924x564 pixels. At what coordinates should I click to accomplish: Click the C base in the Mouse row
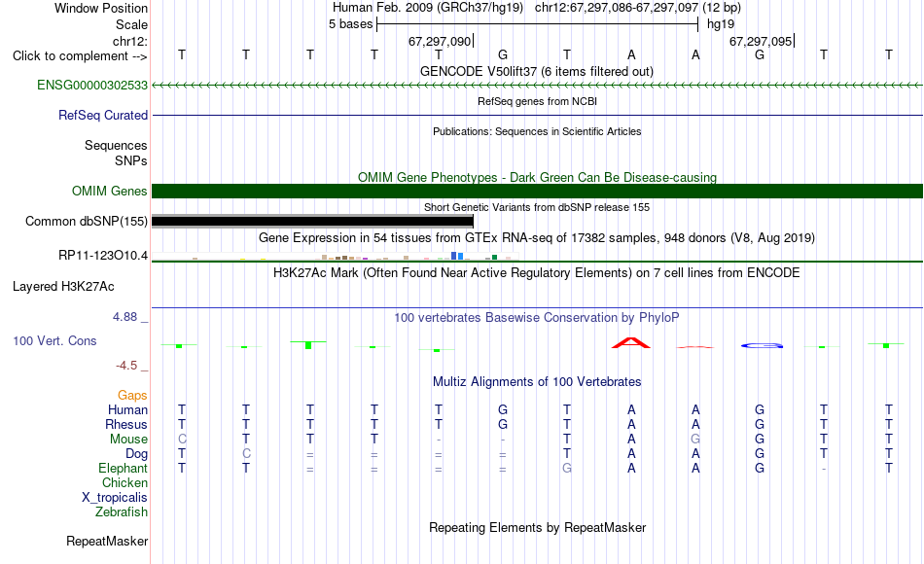(182, 440)
